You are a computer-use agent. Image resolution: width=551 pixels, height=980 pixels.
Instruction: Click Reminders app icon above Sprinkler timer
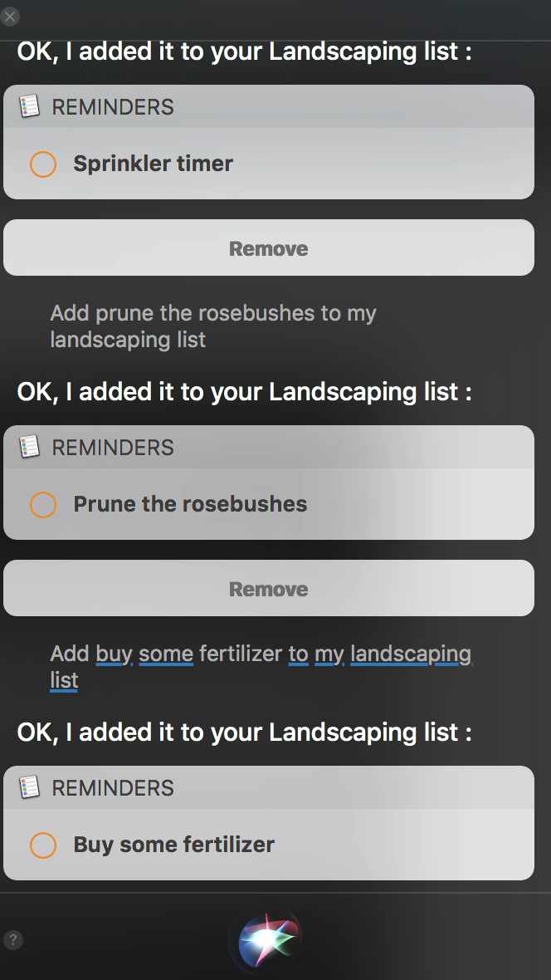pyautogui.click(x=29, y=106)
